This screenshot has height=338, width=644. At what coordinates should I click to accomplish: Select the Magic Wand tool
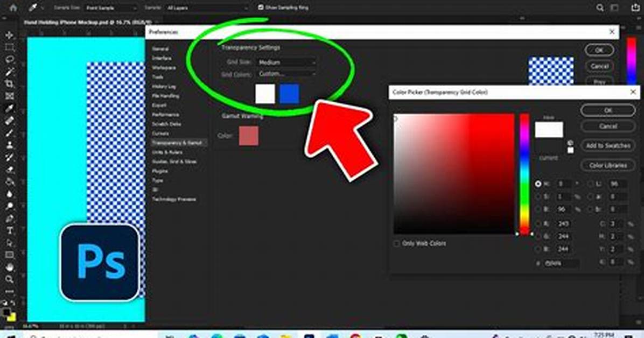[x=10, y=72]
